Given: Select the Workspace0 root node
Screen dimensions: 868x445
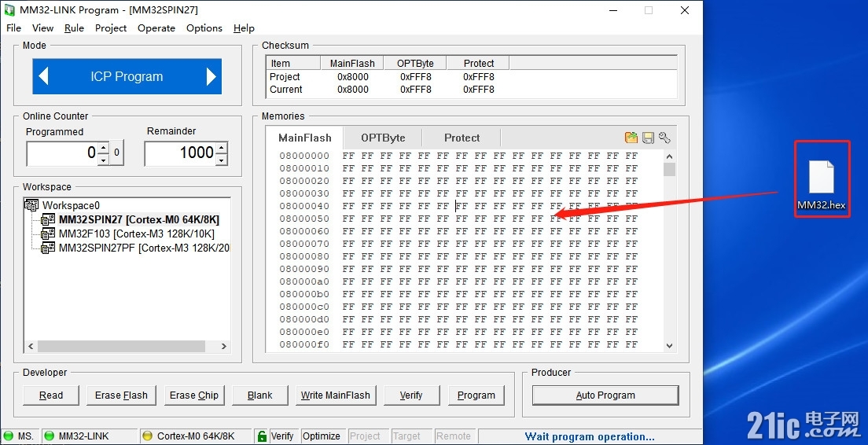Looking at the screenshot, I should pos(71,205).
